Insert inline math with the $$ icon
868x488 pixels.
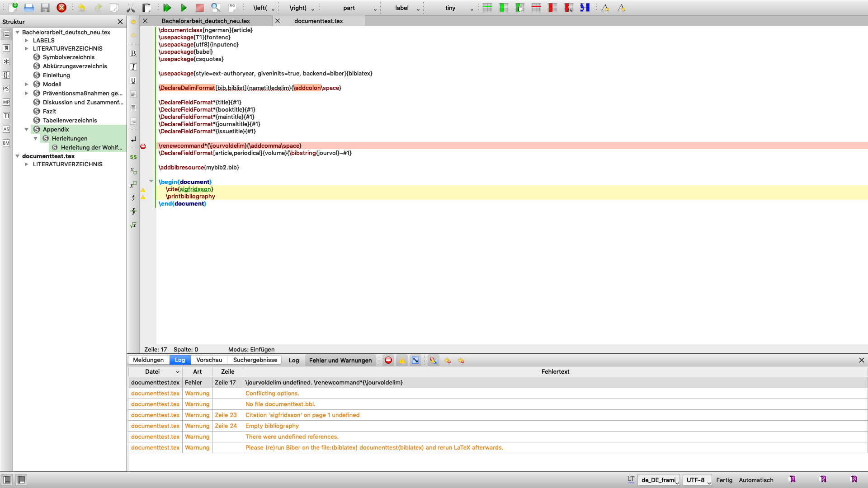tap(133, 157)
